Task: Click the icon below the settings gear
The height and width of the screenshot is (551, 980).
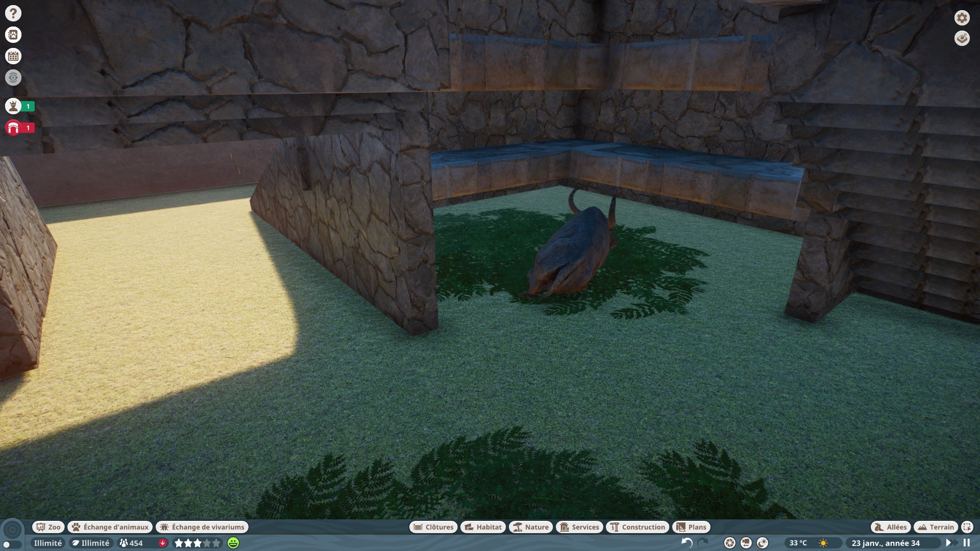Action: point(962,38)
